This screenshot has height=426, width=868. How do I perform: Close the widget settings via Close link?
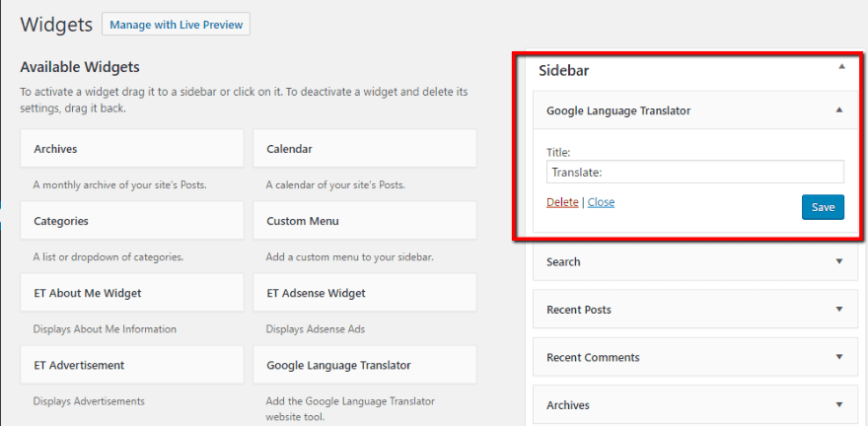tap(601, 202)
